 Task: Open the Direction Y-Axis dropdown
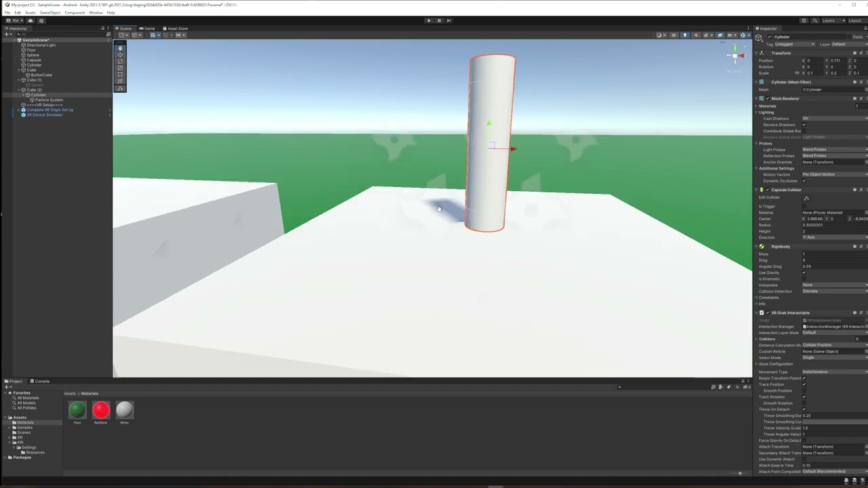pos(835,238)
